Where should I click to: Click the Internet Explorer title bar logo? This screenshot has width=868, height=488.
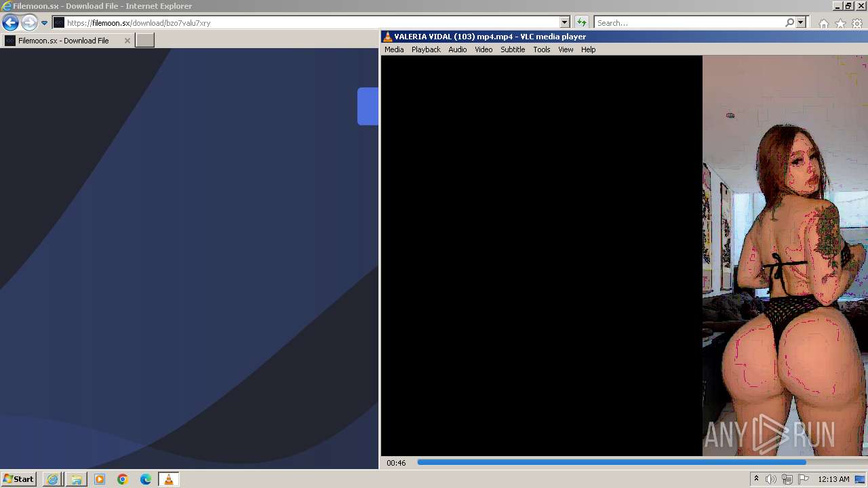[7, 6]
